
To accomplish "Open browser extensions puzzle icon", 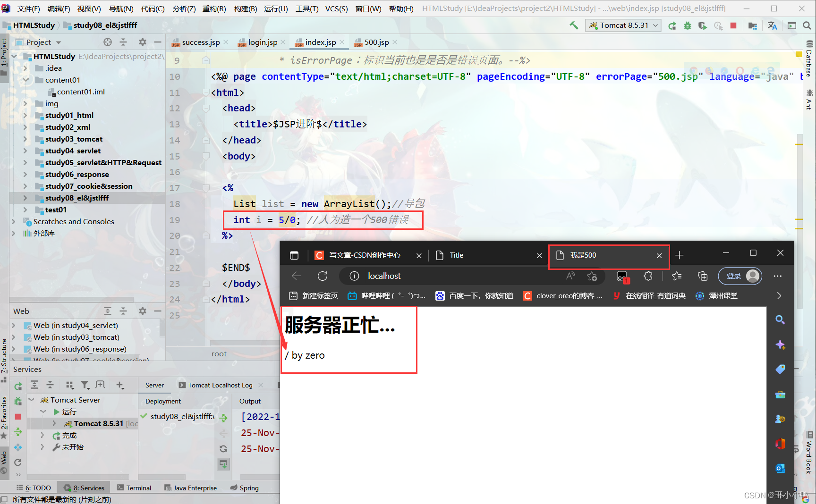I will (648, 276).
